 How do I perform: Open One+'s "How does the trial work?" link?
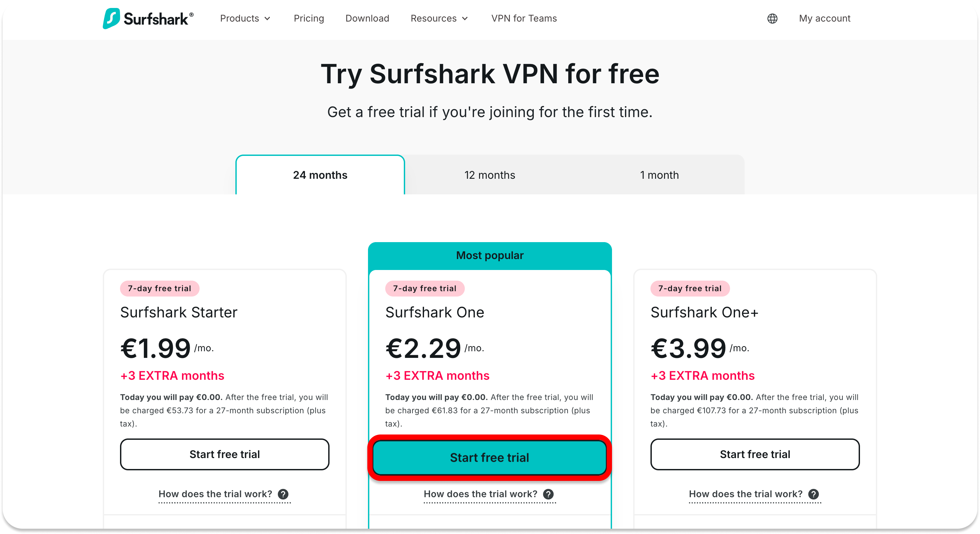click(x=746, y=494)
